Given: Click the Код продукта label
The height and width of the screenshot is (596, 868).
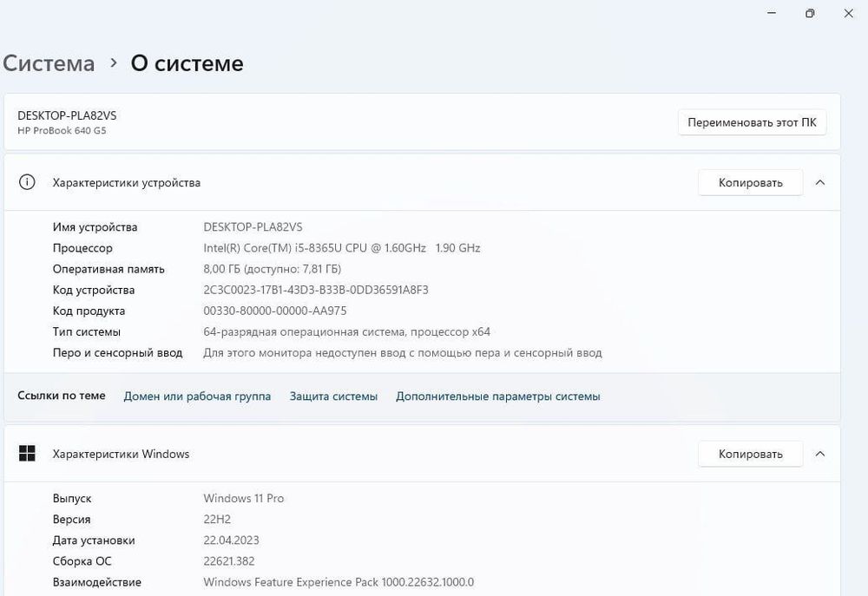Looking at the screenshot, I should 89,311.
